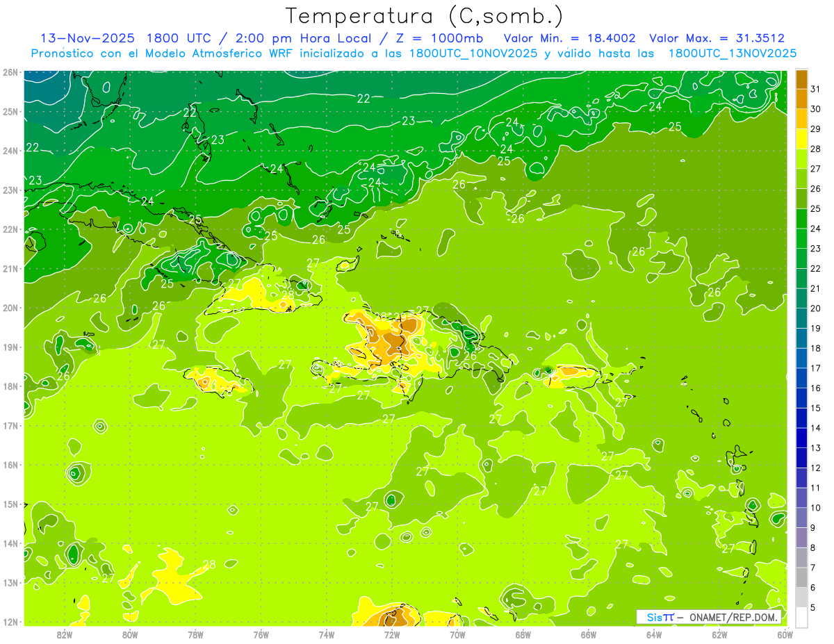
Task: Pick the white color bar swatch below 5
Action: pos(801,618)
